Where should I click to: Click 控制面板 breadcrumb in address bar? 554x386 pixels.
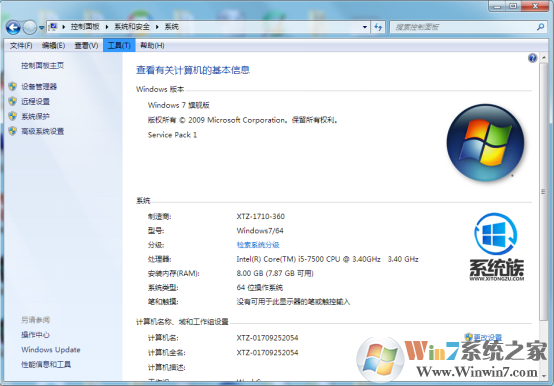pyautogui.click(x=85, y=26)
